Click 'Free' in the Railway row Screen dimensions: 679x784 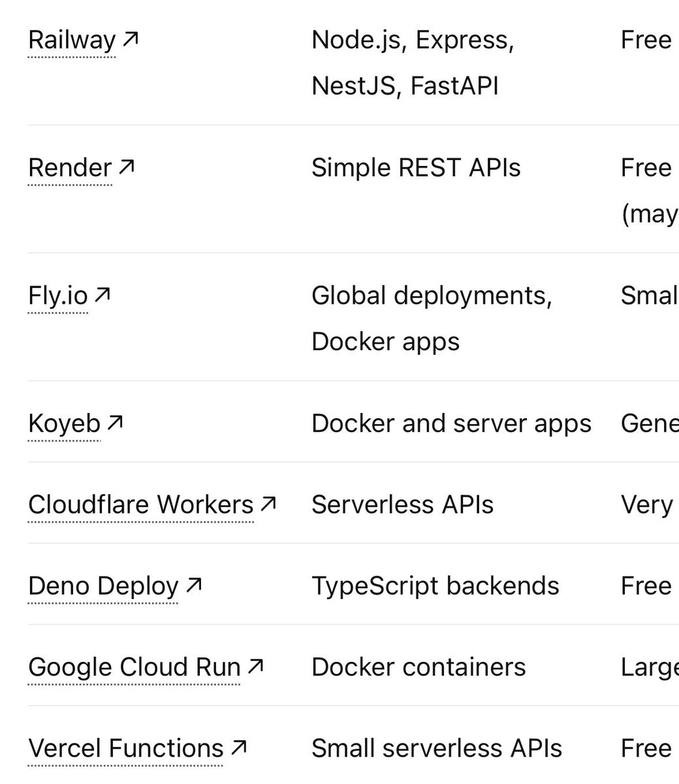(x=646, y=41)
